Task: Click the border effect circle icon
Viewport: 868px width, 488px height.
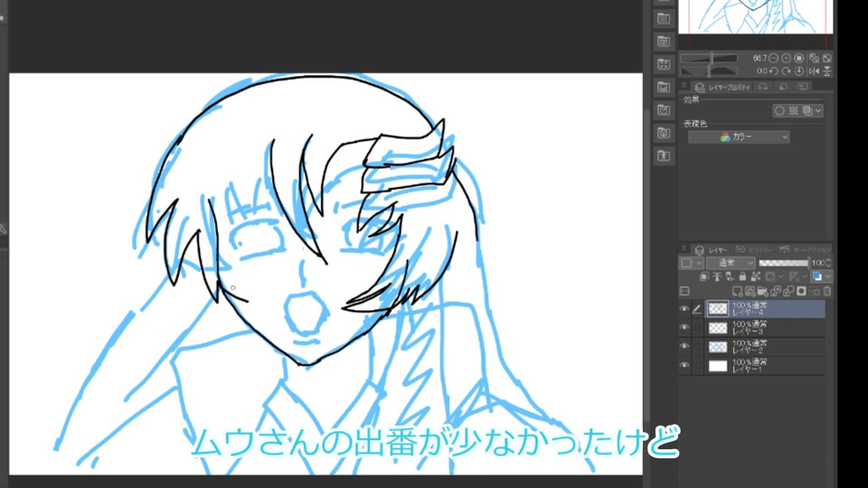Action: click(779, 110)
